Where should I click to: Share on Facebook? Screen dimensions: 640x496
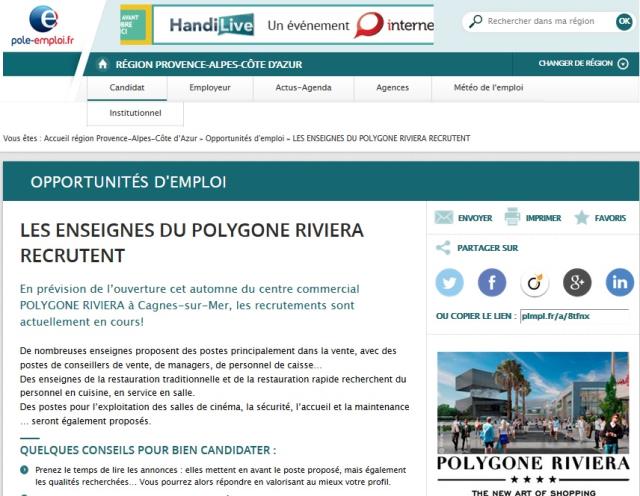tap(492, 282)
